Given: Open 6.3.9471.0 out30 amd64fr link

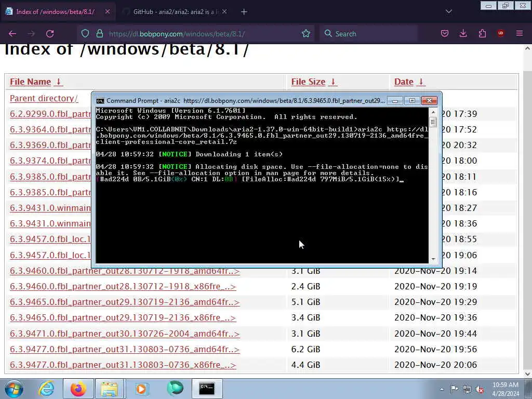Looking at the screenshot, I should [x=125, y=334].
